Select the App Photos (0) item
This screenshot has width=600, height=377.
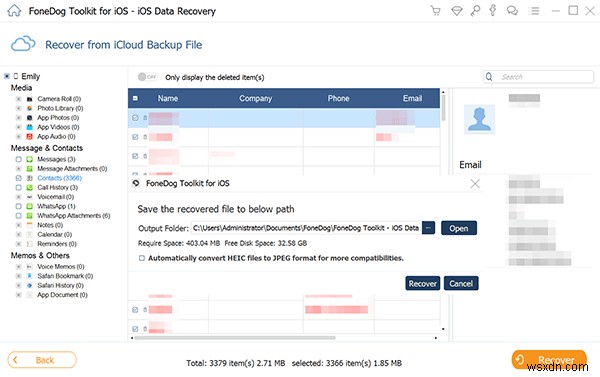(58, 118)
